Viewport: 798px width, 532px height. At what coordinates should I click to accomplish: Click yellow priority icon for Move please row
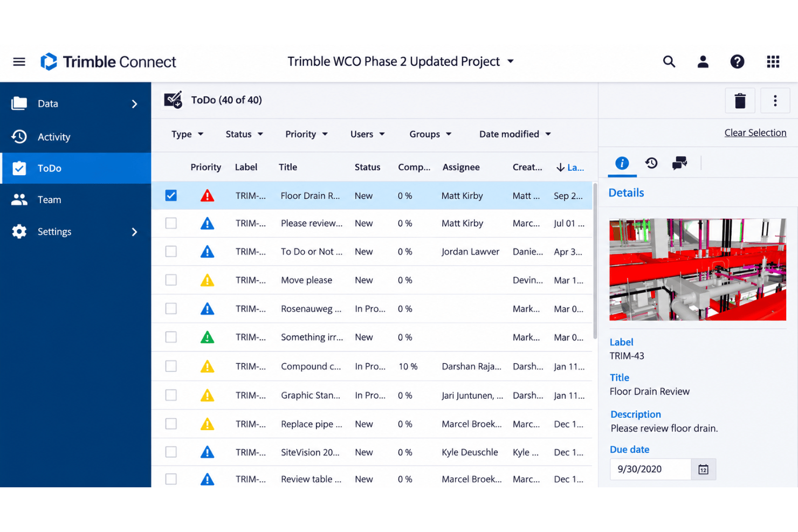point(207,280)
